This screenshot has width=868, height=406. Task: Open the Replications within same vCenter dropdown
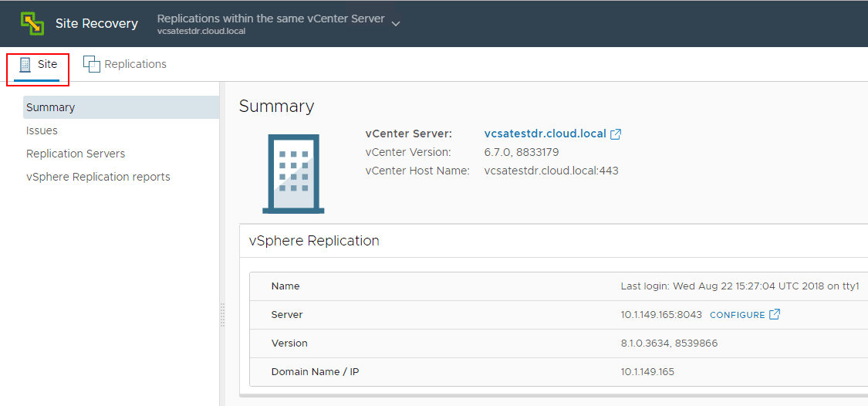pyautogui.click(x=271, y=19)
